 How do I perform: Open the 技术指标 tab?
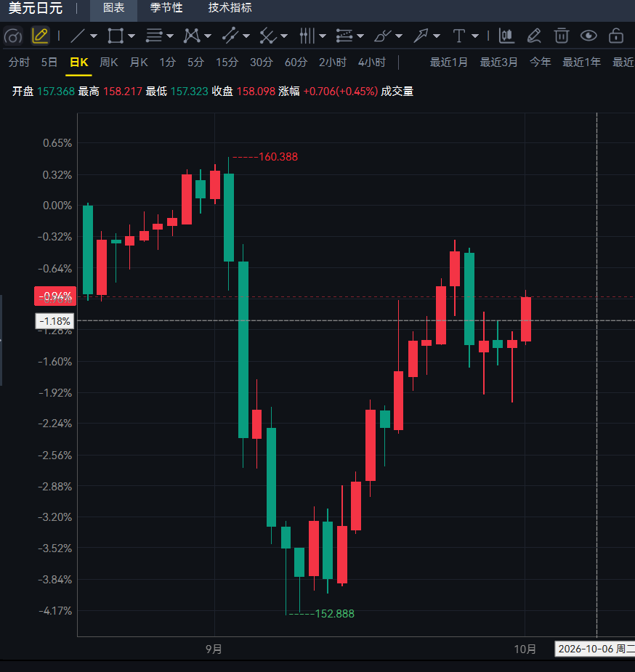[230, 8]
